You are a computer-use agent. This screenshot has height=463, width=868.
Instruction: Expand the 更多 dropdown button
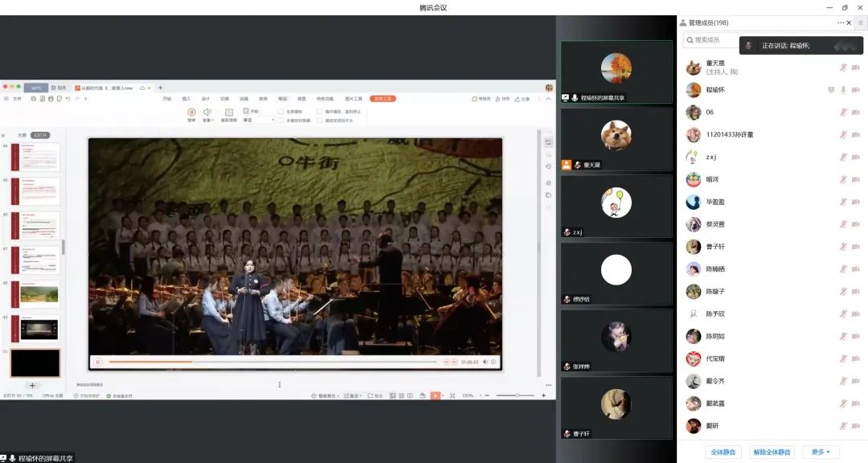(820, 452)
